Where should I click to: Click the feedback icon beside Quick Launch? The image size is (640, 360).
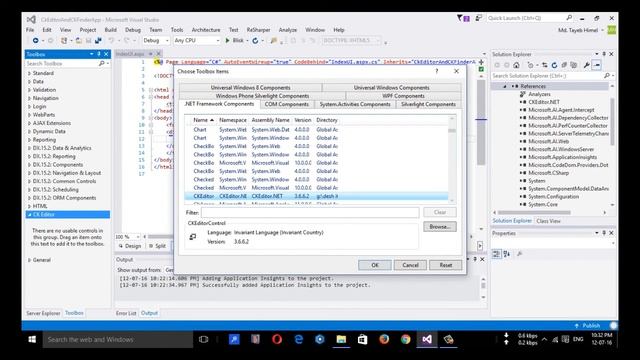tap(478, 18)
